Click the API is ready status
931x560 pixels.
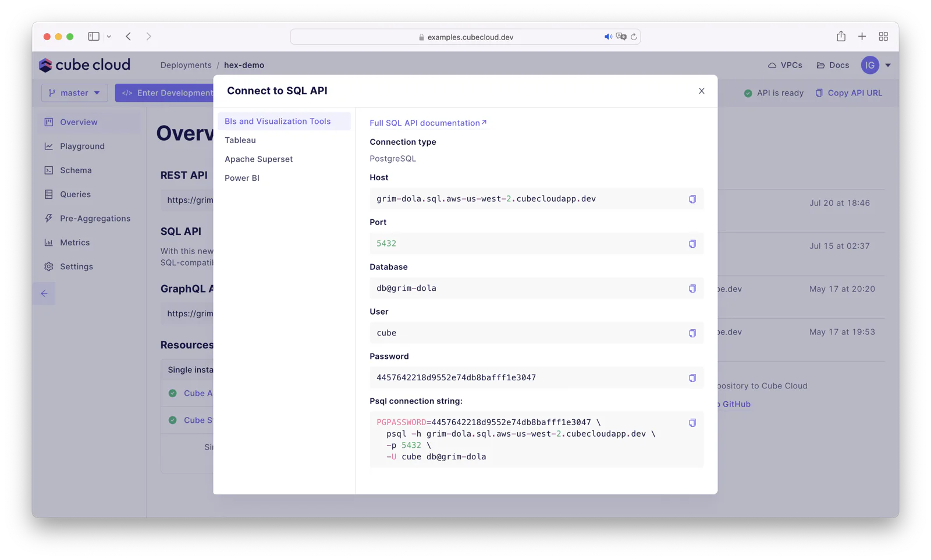pyautogui.click(x=773, y=93)
